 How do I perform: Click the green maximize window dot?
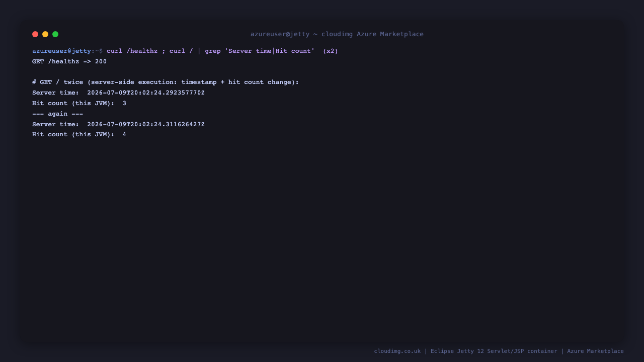click(55, 34)
